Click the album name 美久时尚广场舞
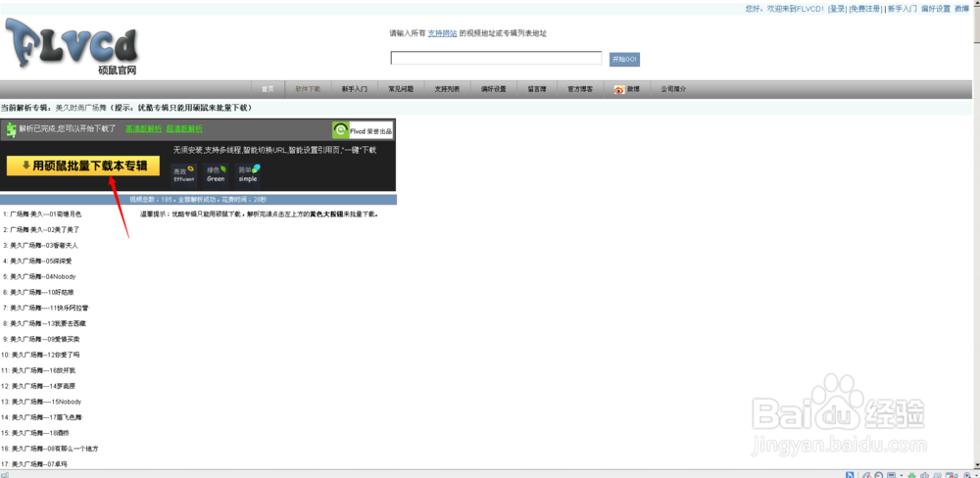Screen dimensions: 980x478 [80, 108]
